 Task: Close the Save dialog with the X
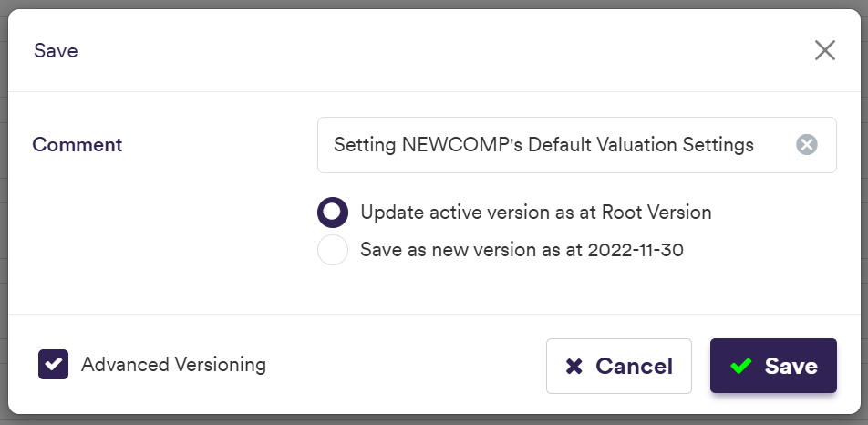pos(825,50)
